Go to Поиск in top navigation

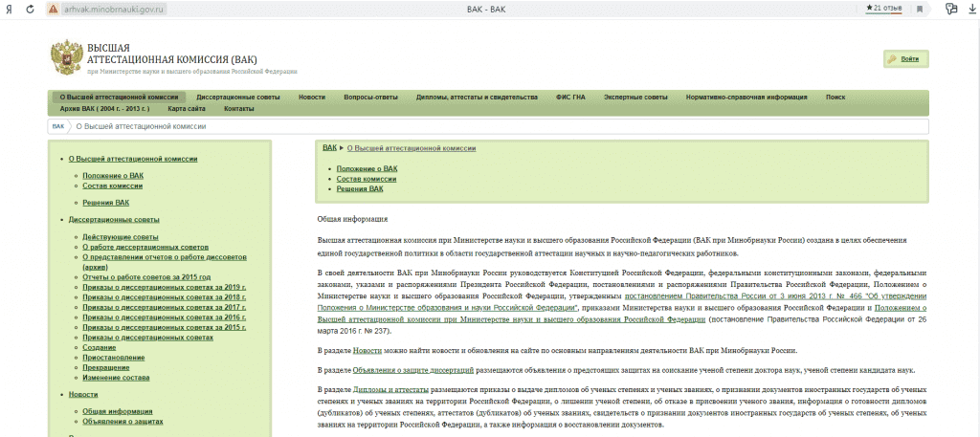click(x=835, y=98)
